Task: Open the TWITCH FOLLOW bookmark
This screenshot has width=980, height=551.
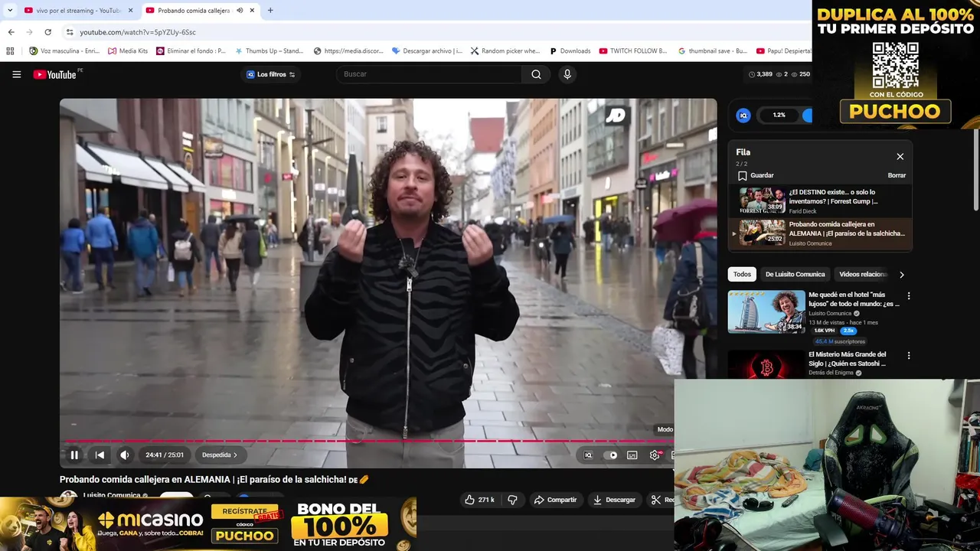Action: pos(635,51)
